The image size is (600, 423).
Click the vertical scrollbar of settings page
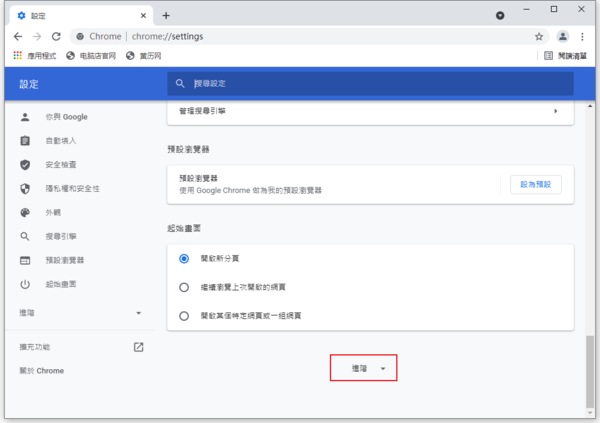[590, 370]
